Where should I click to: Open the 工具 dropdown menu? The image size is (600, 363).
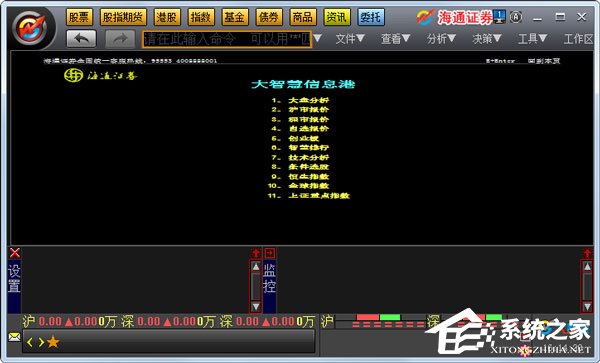pyautogui.click(x=532, y=39)
